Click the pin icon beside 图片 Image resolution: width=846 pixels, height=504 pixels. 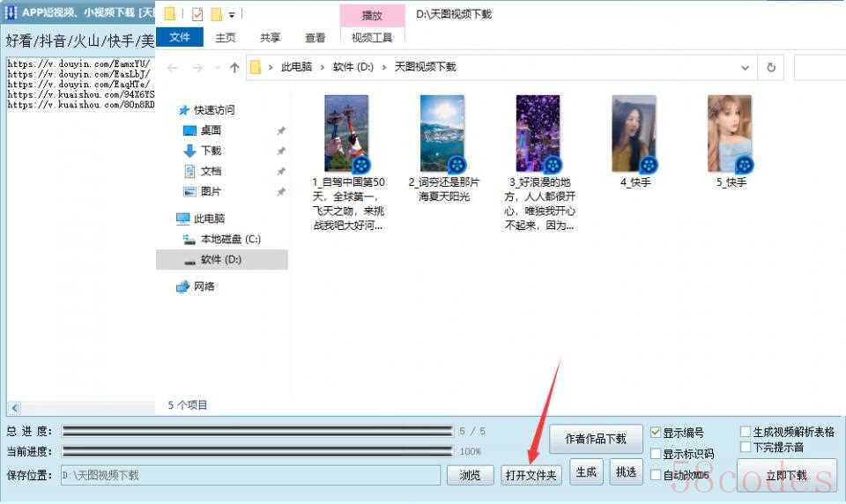280,191
